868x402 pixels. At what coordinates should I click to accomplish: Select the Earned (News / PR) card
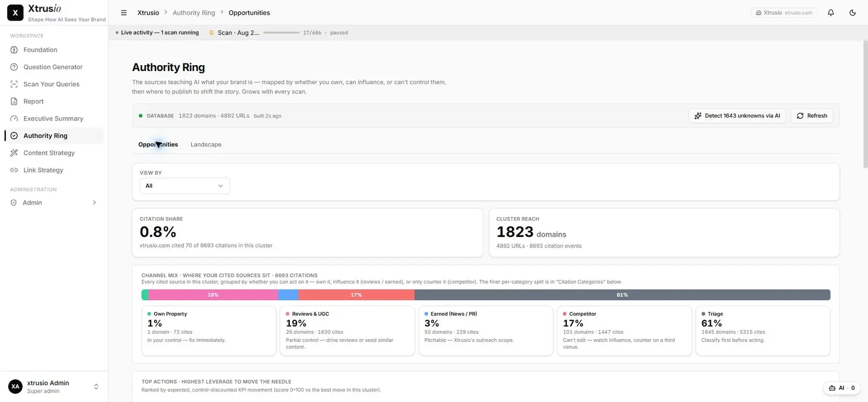[x=486, y=331]
